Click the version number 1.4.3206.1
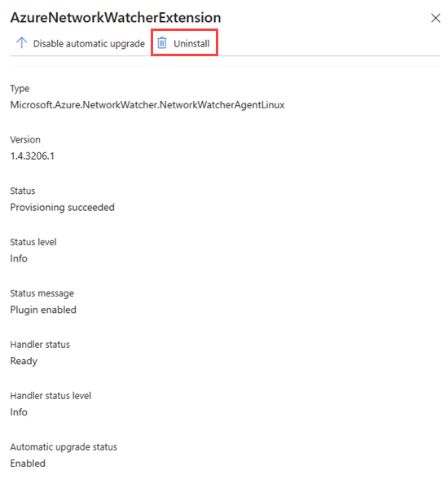The height and width of the screenshot is (479, 448). pyautogui.click(x=33, y=156)
